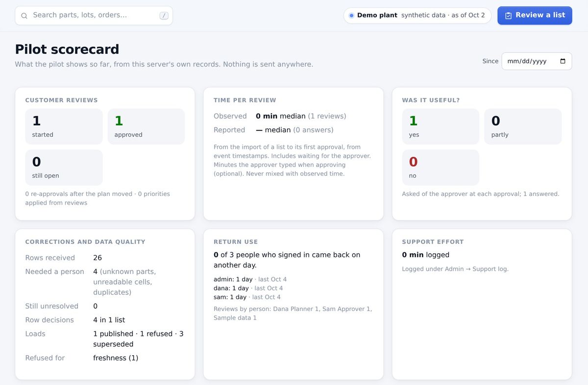588x385 pixels.
Task: Select the started count tile
Action: tap(64, 126)
